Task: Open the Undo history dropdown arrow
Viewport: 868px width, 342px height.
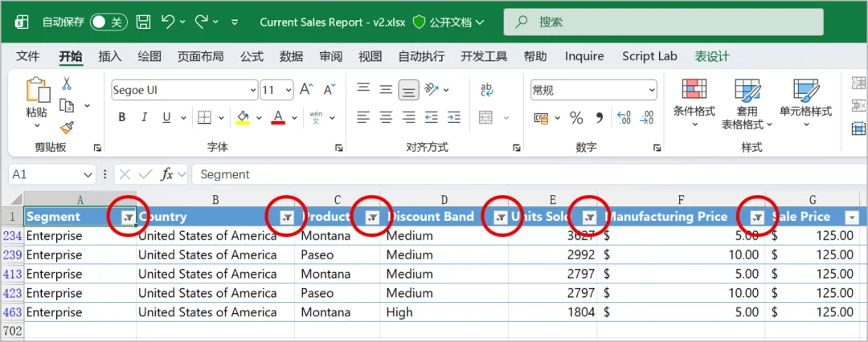Action: 182,22
